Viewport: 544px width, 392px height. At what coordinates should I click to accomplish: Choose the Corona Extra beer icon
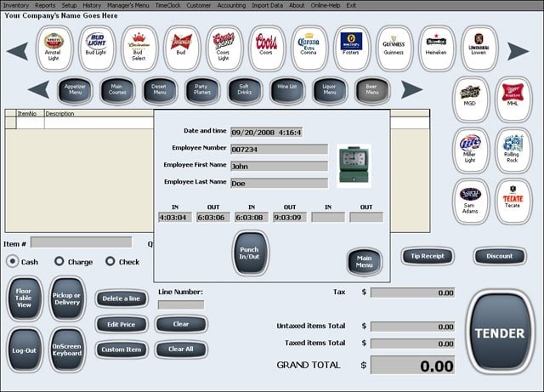pos(309,48)
